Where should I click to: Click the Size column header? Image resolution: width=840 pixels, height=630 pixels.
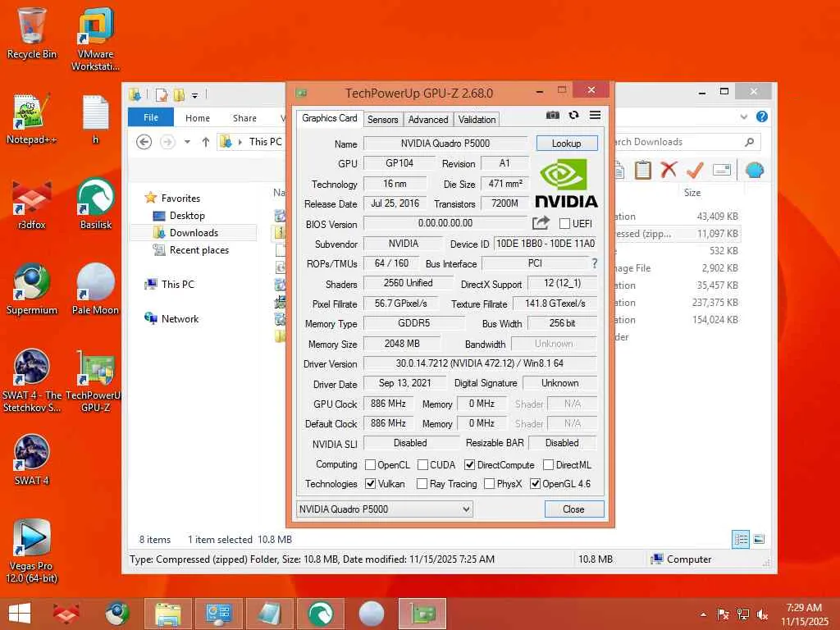click(692, 192)
